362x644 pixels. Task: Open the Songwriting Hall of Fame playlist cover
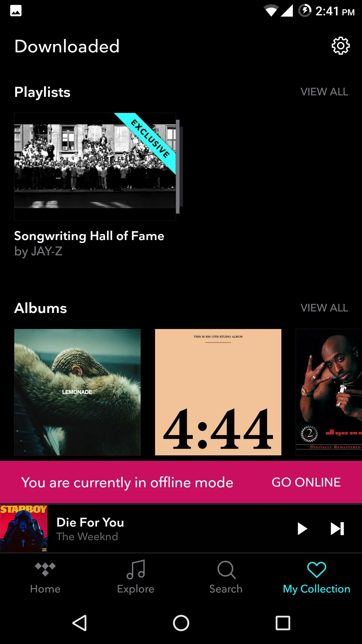point(95,167)
